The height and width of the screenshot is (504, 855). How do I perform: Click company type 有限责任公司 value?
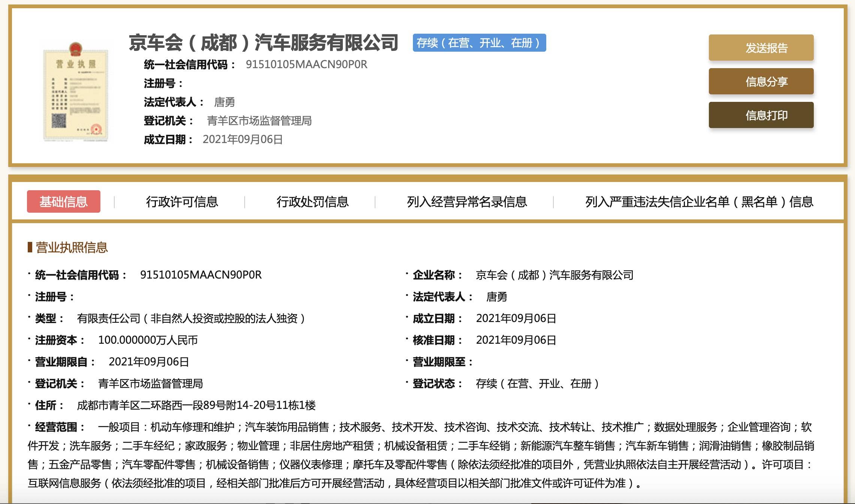191,318
